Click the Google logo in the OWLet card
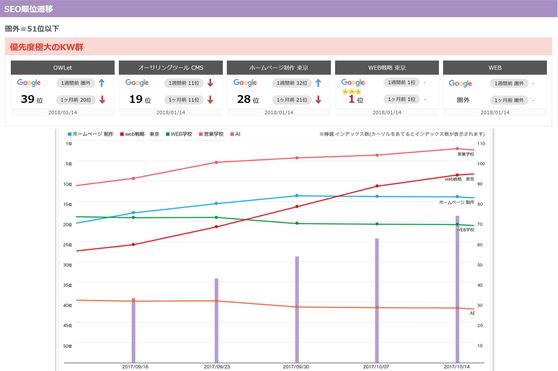Screen dimensions: 558x371 click(29, 83)
